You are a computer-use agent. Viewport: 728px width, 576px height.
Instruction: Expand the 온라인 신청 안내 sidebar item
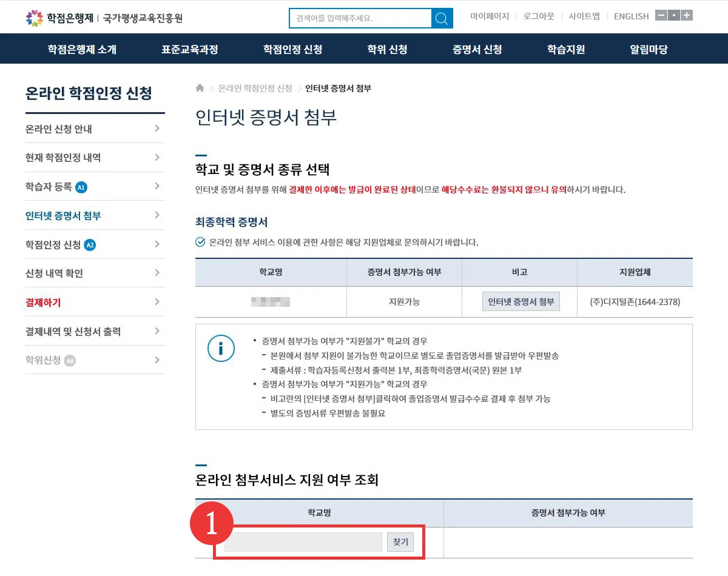[94, 128]
